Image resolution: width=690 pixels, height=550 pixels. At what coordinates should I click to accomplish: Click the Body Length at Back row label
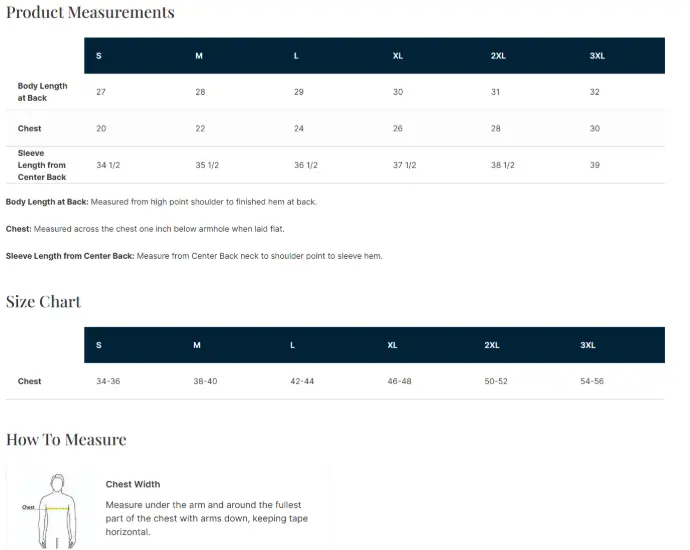point(43,92)
